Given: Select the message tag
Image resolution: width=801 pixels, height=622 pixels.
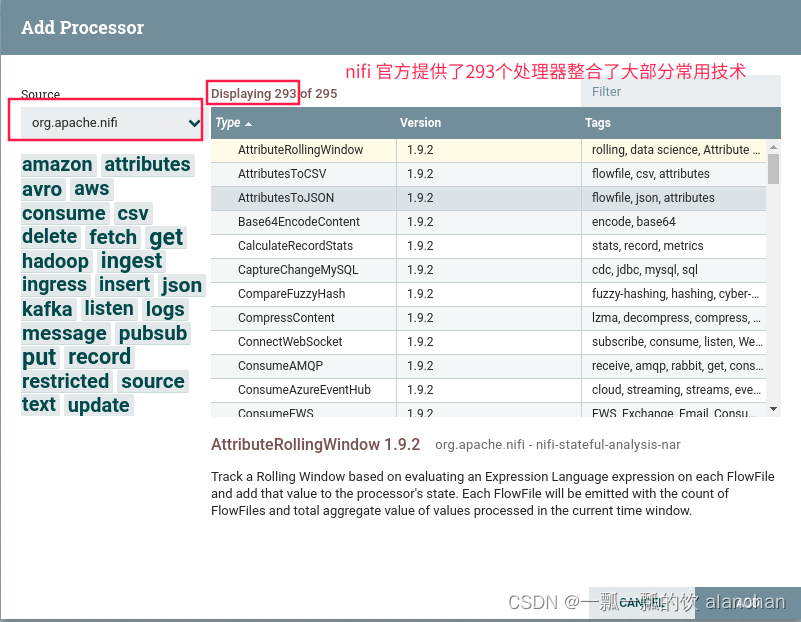Looking at the screenshot, I should tap(64, 333).
